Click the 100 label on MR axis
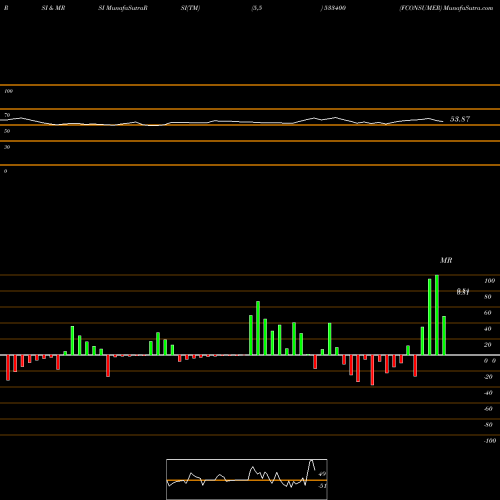500x500 pixels. [489, 281]
